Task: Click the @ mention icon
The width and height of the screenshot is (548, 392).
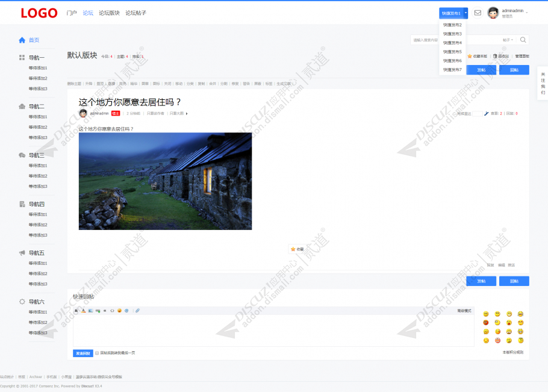Action: tap(126, 311)
